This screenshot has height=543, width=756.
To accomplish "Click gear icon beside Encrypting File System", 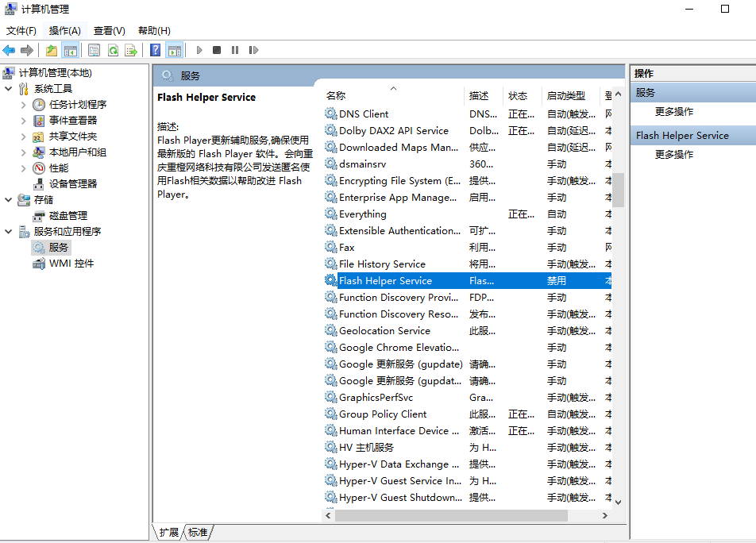I will pyautogui.click(x=330, y=181).
